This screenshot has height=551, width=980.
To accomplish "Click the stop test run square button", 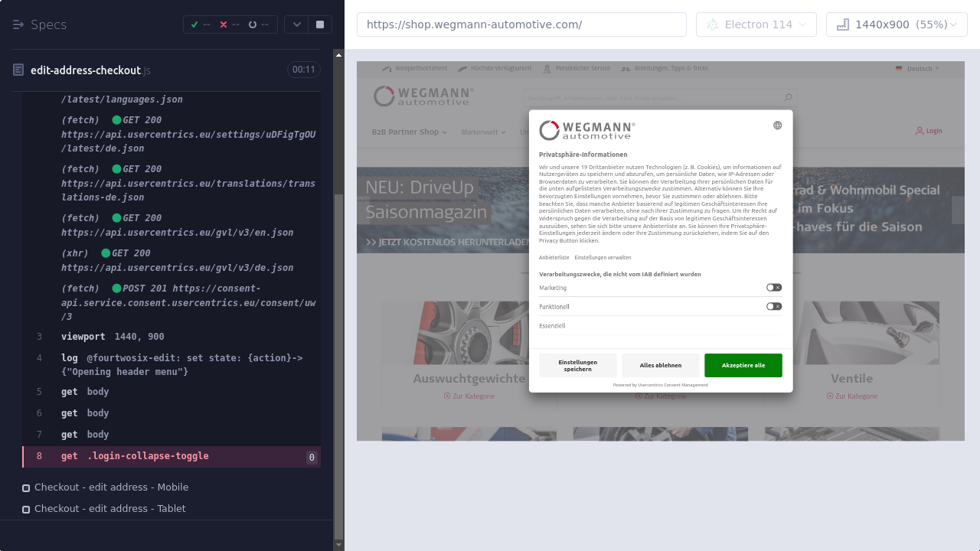I will [x=320, y=24].
